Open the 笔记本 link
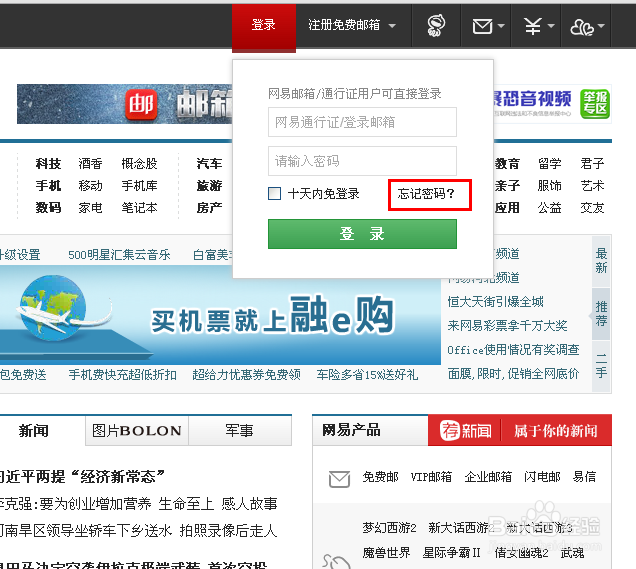 pyautogui.click(x=140, y=208)
